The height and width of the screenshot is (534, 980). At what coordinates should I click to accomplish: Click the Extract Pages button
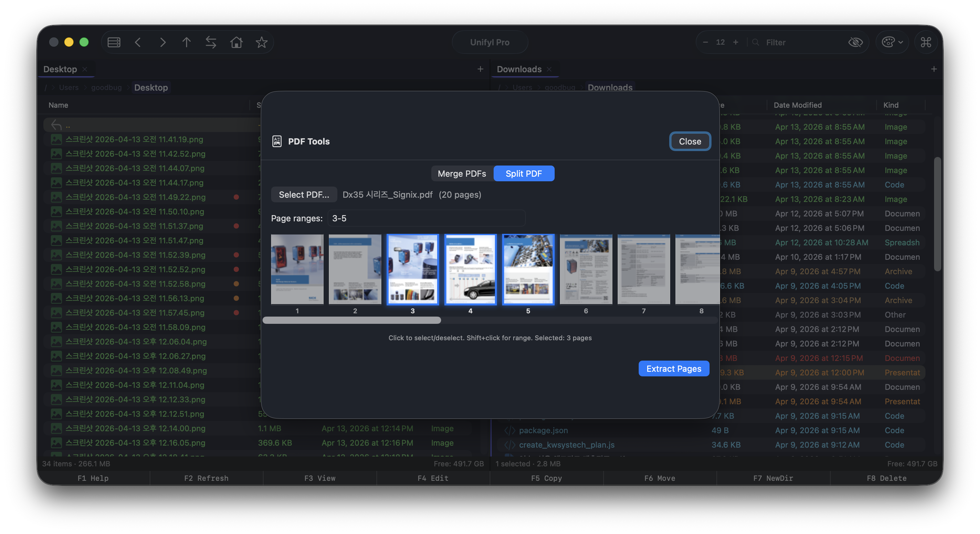[x=673, y=368]
